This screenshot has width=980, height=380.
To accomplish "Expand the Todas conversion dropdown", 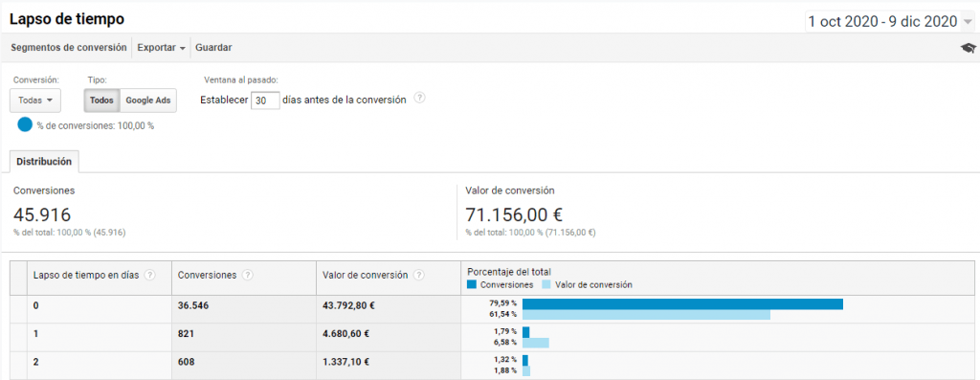I will click(x=35, y=100).
